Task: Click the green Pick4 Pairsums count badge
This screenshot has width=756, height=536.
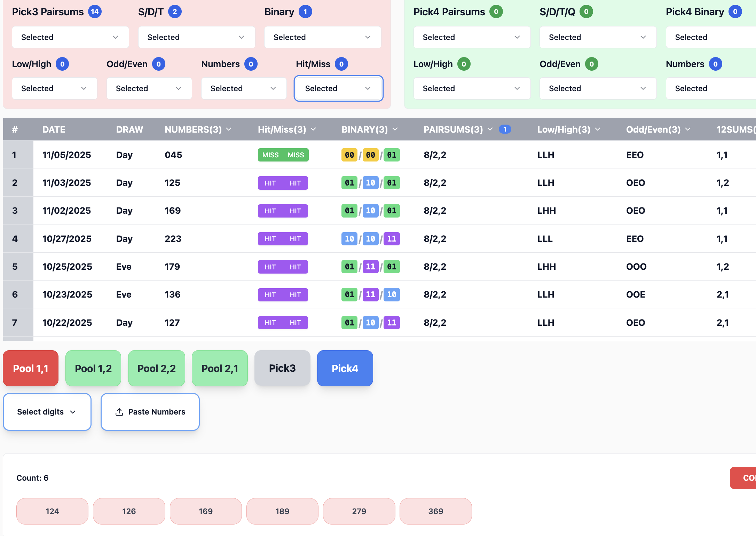Action: [496, 12]
